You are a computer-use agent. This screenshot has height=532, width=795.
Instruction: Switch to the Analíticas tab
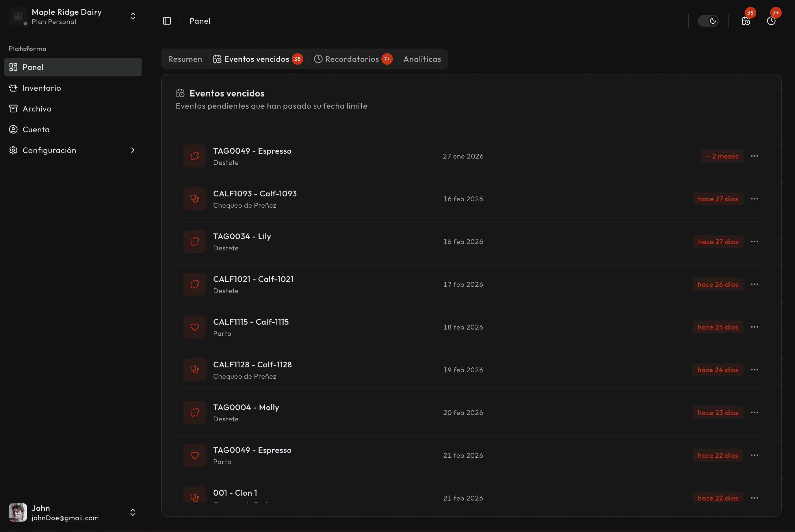click(x=422, y=59)
